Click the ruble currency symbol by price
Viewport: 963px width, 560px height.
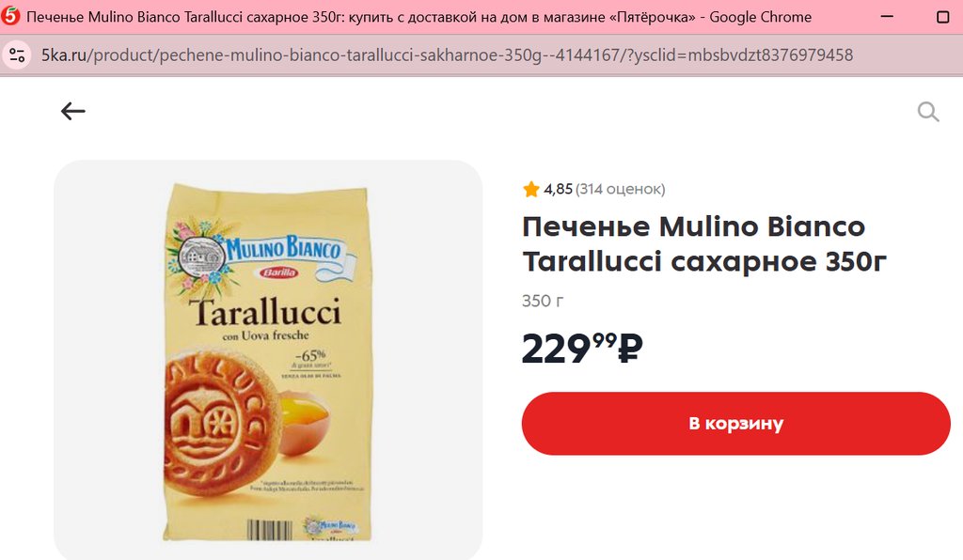pyautogui.click(x=630, y=348)
